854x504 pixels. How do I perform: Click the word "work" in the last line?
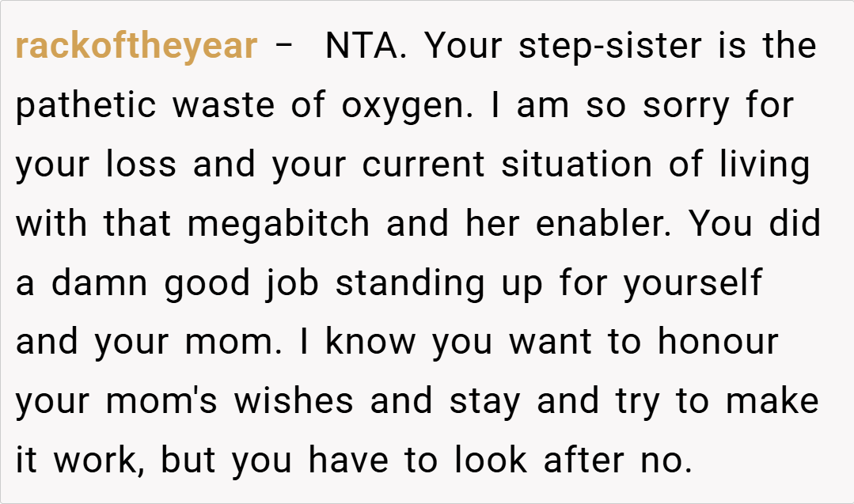(x=99, y=460)
